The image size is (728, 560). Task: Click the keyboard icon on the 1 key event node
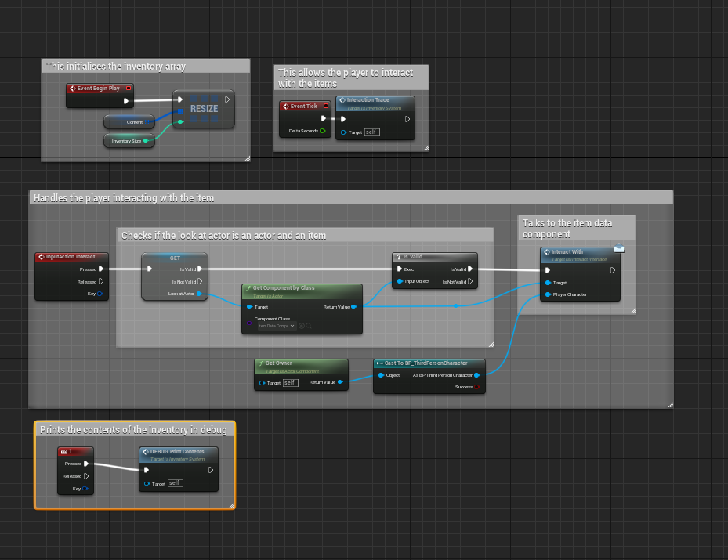coord(64,451)
